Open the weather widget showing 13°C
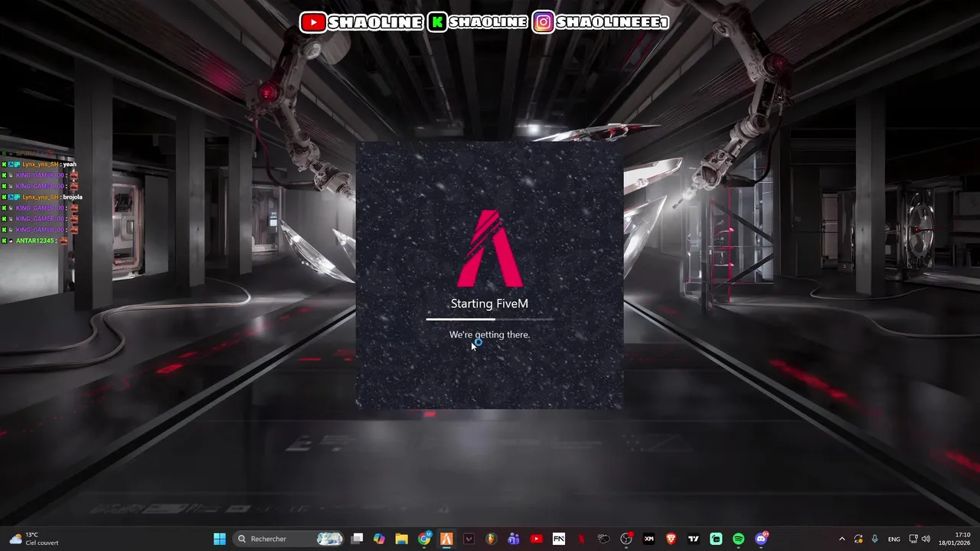980x551 pixels. tap(34, 539)
